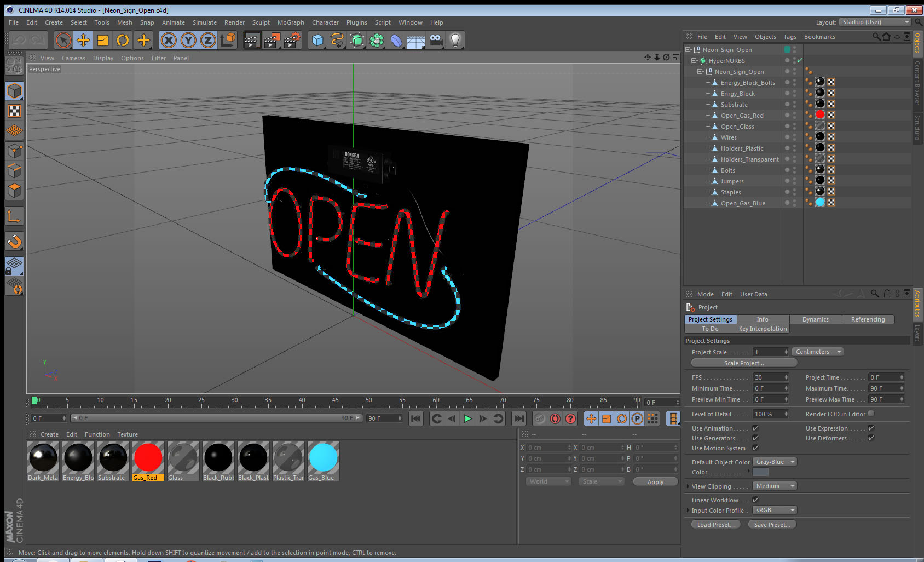Uncheck Use Deformers
Image resolution: width=924 pixels, height=562 pixels.
click(x=871, y=438)
